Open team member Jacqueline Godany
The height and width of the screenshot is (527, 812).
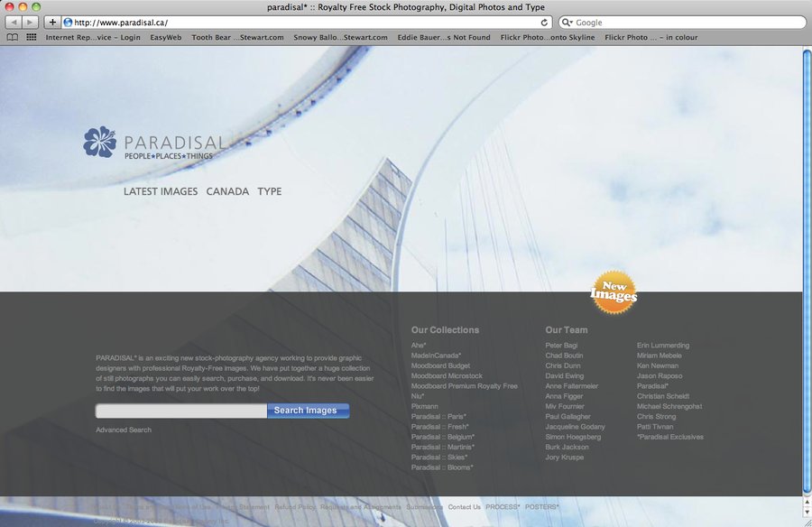(x=575, y=427)
